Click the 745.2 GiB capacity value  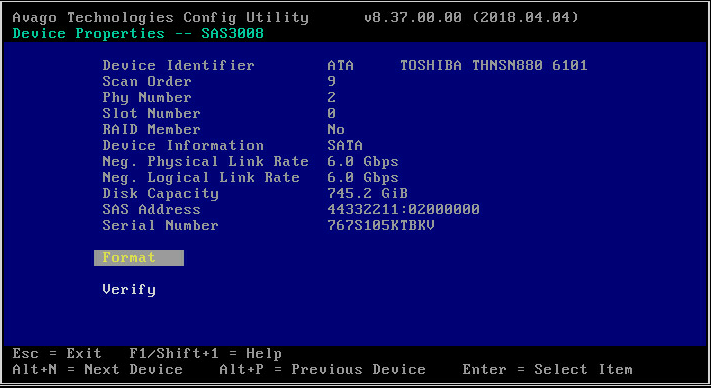[367, 194]
